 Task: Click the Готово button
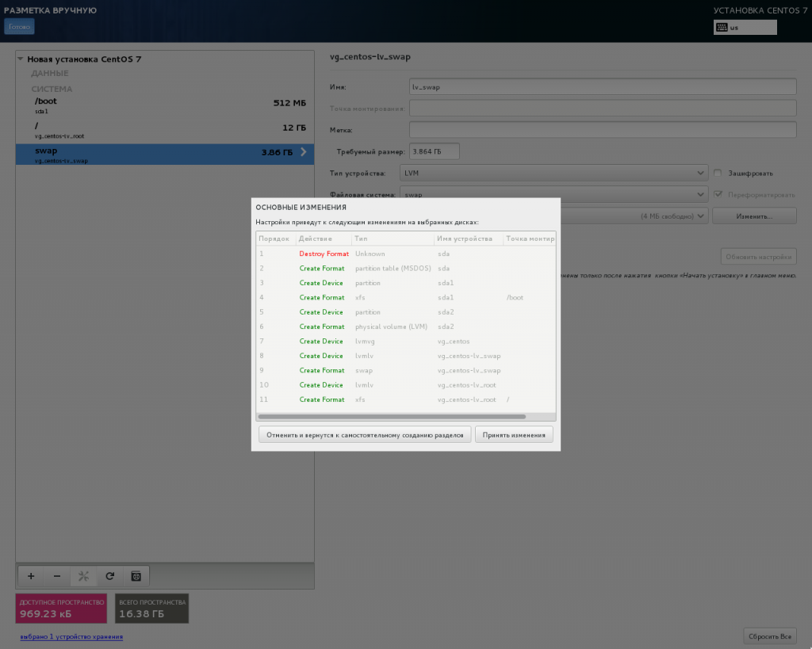19,26
